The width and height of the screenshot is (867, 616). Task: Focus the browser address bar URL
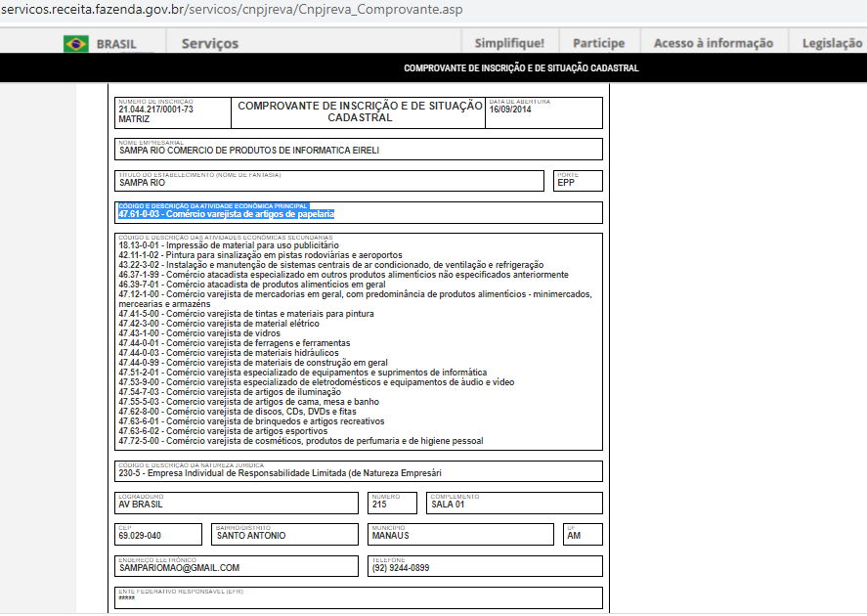[232, 10]
